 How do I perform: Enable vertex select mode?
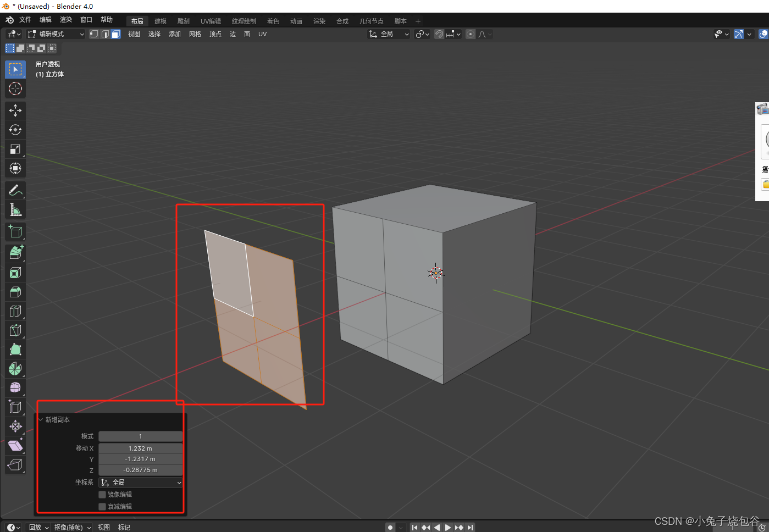[94, 34]
